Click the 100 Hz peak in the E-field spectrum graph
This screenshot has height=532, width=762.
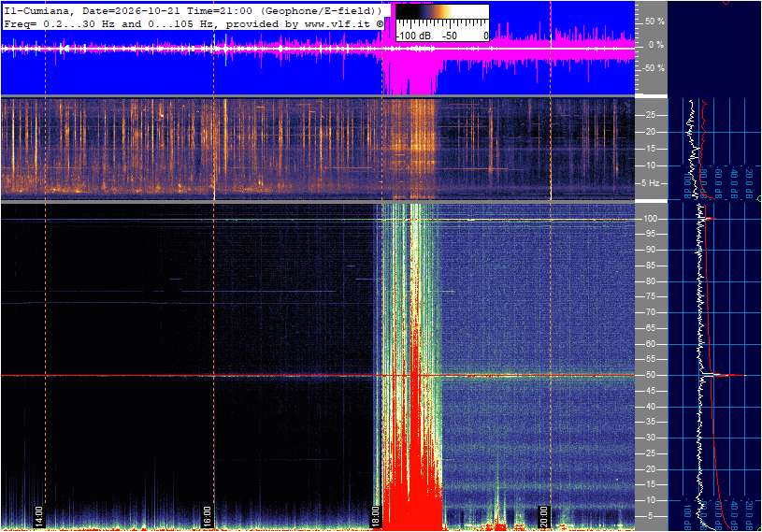707,219
